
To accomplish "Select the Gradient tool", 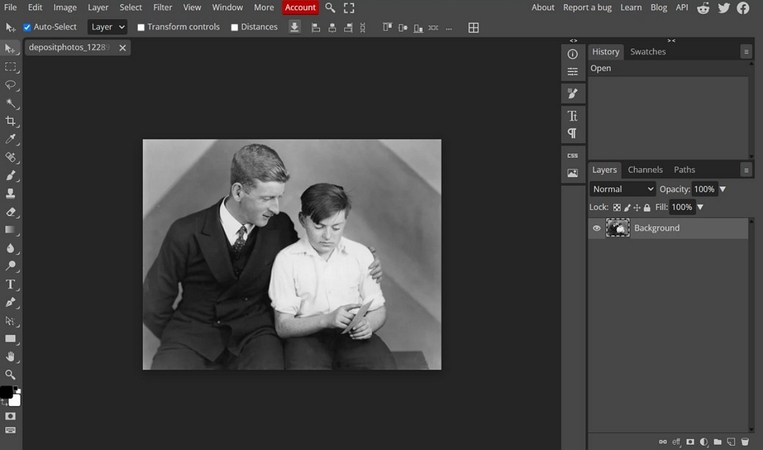I will [x=10, y=230].
